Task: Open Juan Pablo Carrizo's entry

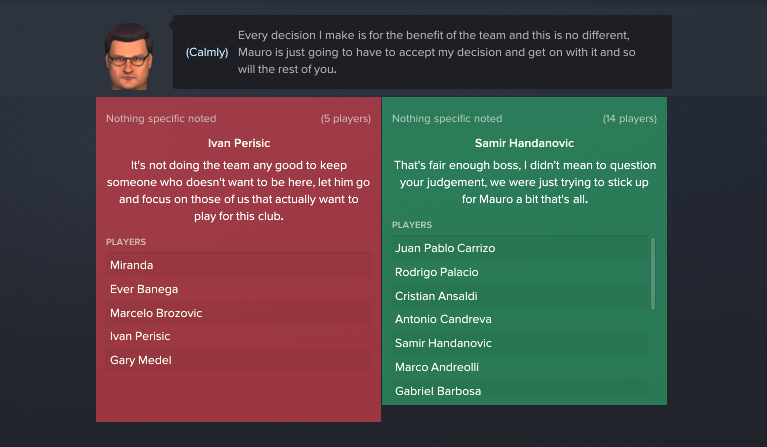Action: (519, 248)
